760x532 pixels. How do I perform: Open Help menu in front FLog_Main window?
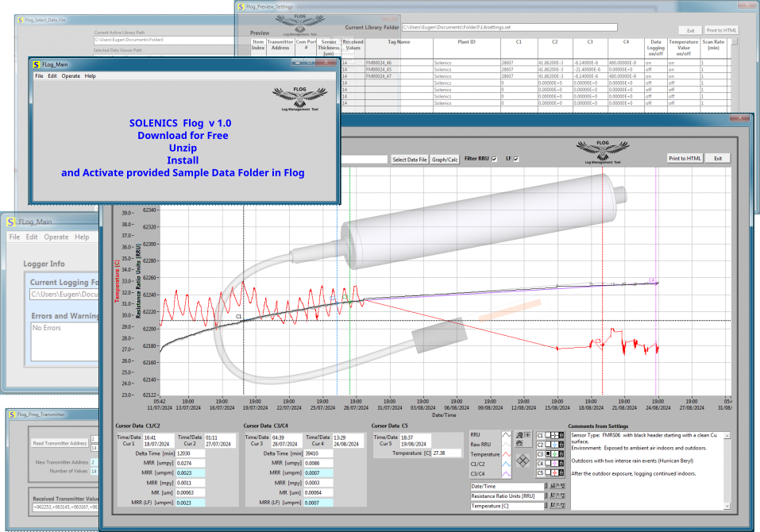91,76
